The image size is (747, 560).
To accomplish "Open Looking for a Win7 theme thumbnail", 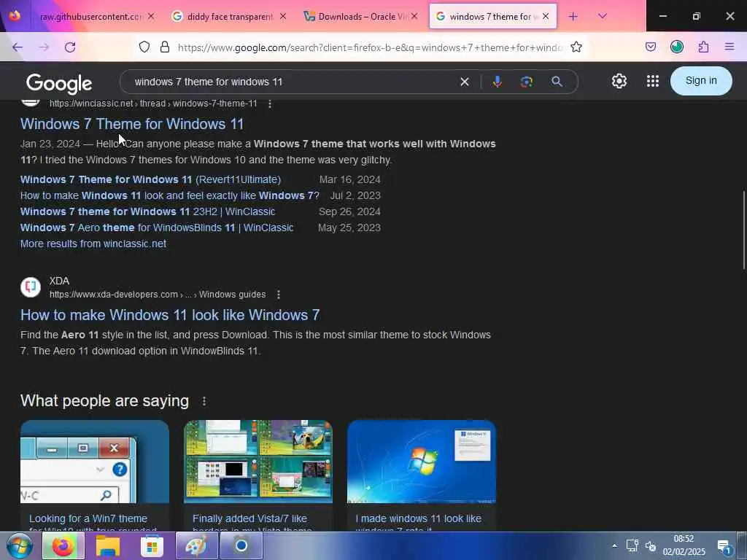I will 95,462.
